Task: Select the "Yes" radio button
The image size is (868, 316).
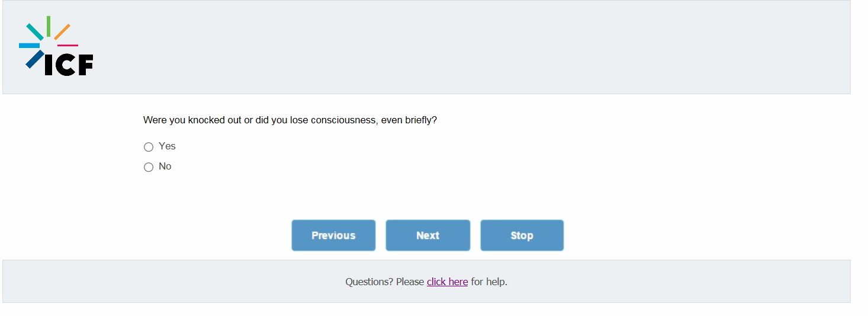Action: click(x=149, y=147)
